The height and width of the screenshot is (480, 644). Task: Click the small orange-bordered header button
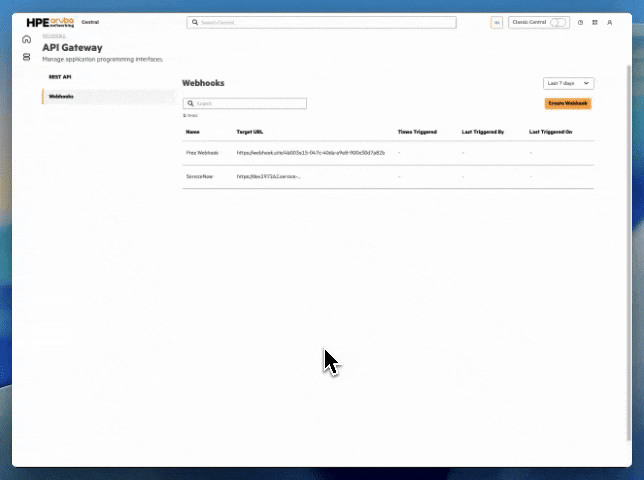coord(497,23)
